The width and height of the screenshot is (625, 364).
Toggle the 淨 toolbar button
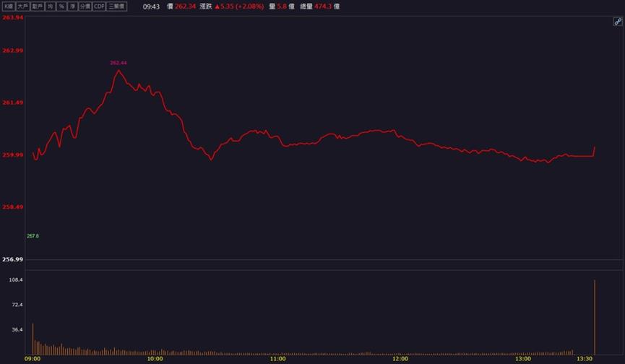coord(72,6)
